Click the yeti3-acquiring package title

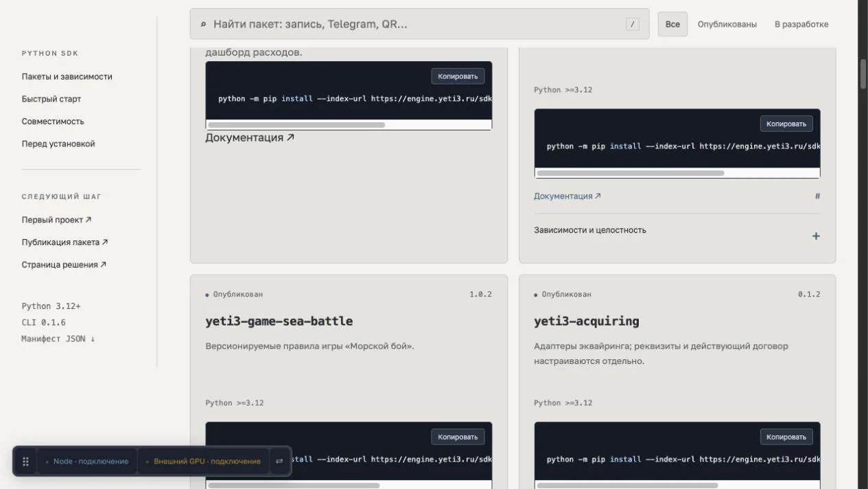tap(587, 321)
